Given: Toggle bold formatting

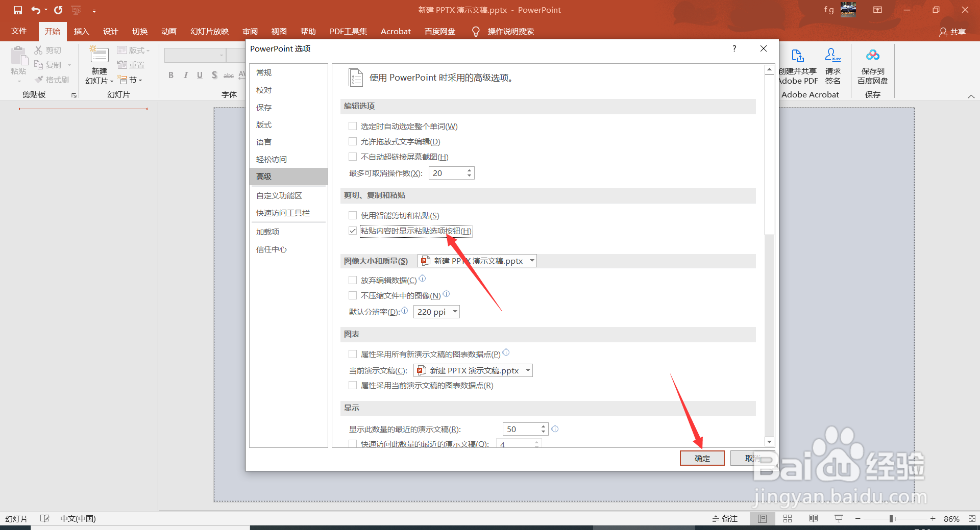Looking at the screenshot, I should click(171, 75).
